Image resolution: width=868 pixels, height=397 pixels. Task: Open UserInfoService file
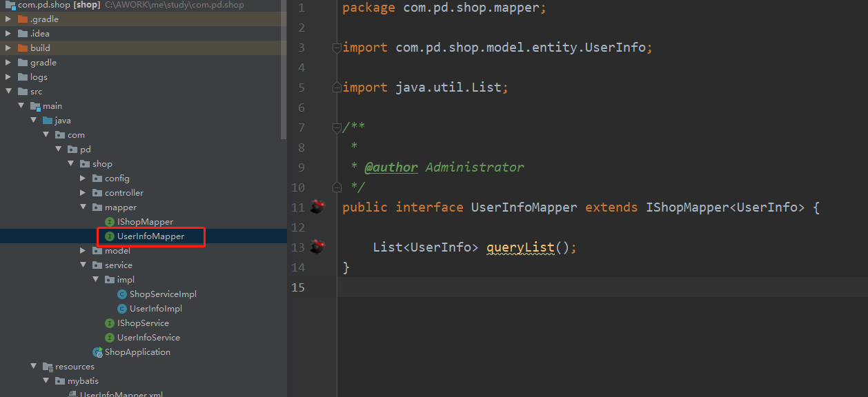pos(148,338)
